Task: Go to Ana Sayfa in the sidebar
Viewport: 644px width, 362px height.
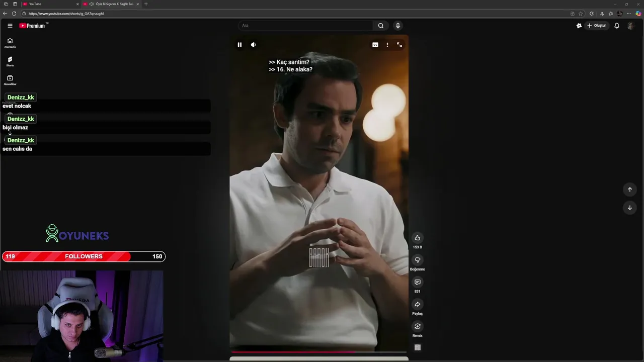Action: (x=10, y=43)
